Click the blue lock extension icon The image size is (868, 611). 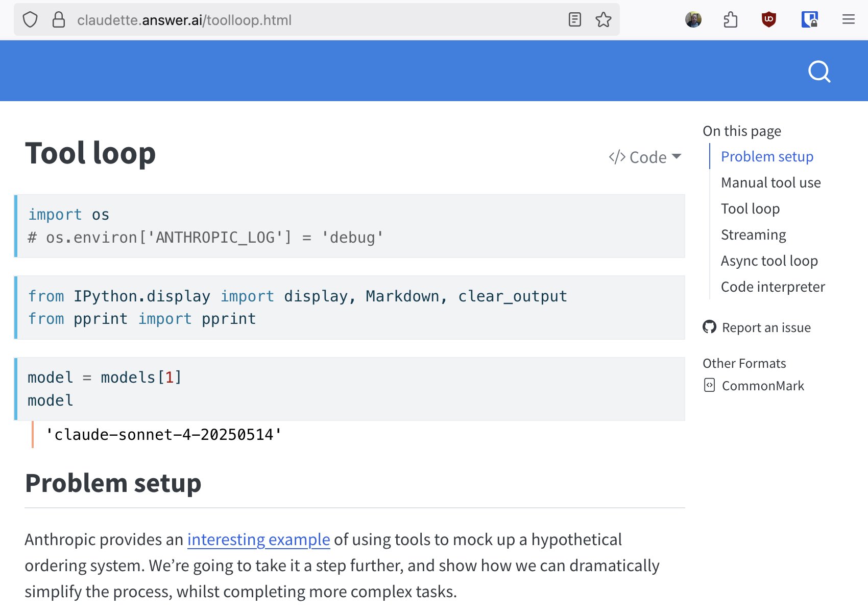(x=810, y=20)
